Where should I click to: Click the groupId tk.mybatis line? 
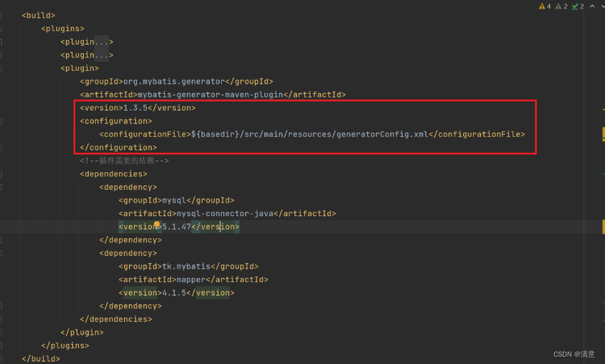pyautogui.click(x=188, y=266)
